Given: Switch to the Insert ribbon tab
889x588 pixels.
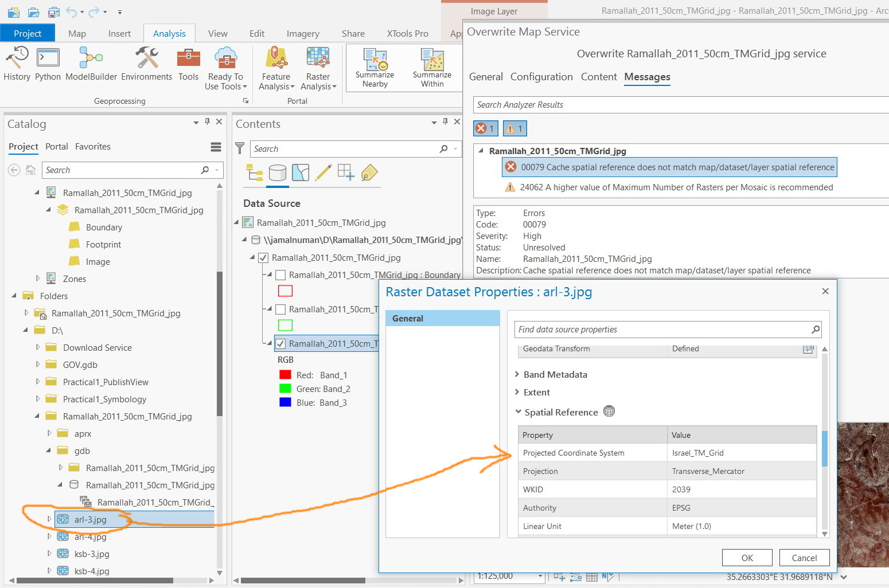Looking at the screenshot, I should 119,33.
